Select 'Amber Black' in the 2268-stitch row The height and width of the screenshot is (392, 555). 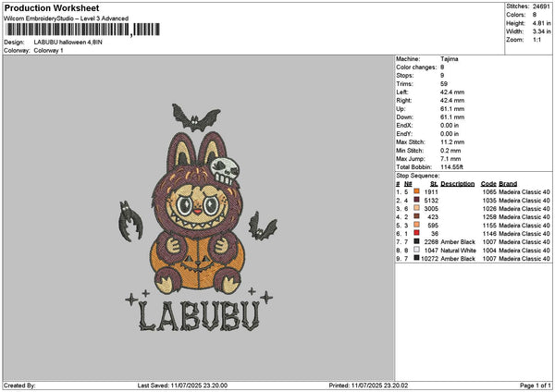coord(458,241)
